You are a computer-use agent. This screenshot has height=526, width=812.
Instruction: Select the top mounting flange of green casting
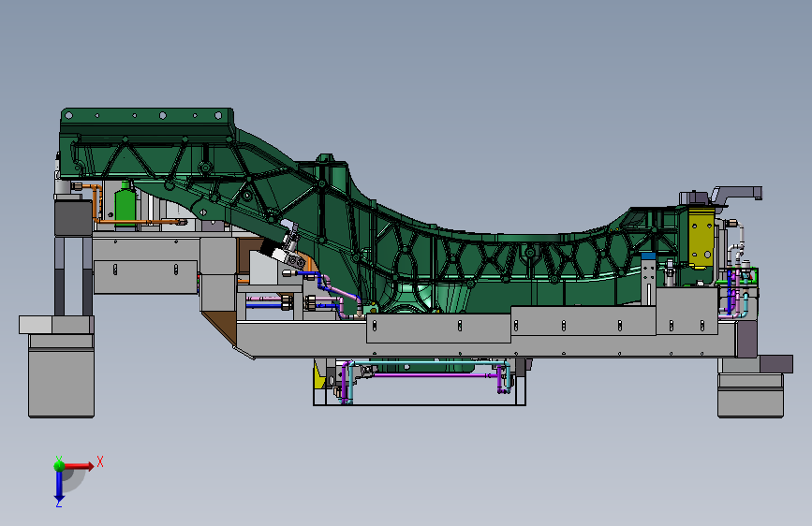click(x=147, y=116)
